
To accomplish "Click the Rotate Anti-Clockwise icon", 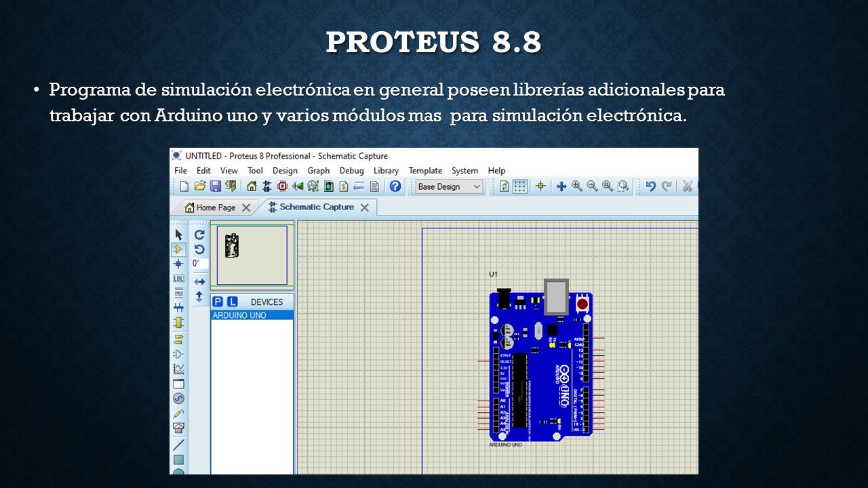I will click(x=199, y=249).
